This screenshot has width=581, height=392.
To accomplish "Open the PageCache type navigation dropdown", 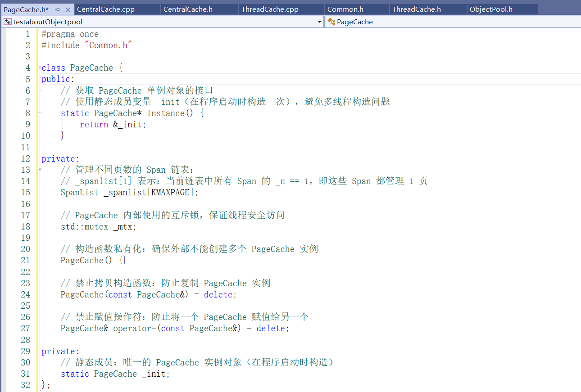I will pos(452,22).
